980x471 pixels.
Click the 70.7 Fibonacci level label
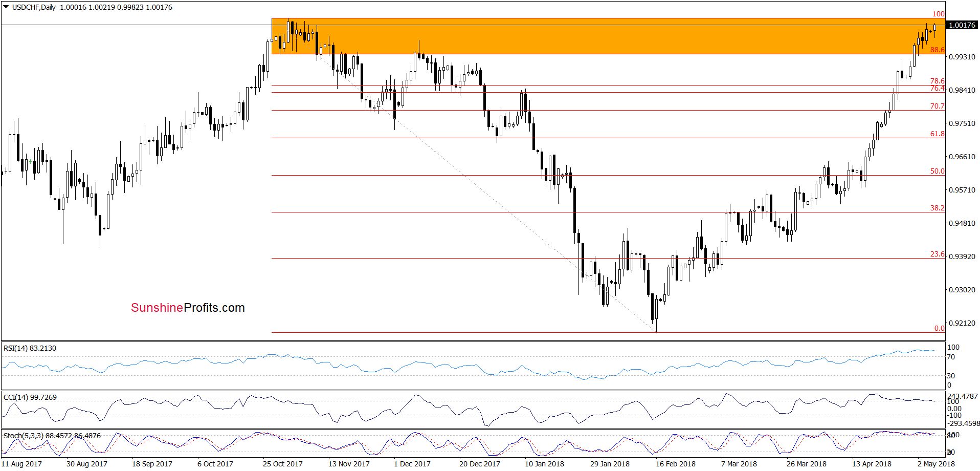[937, 106]
